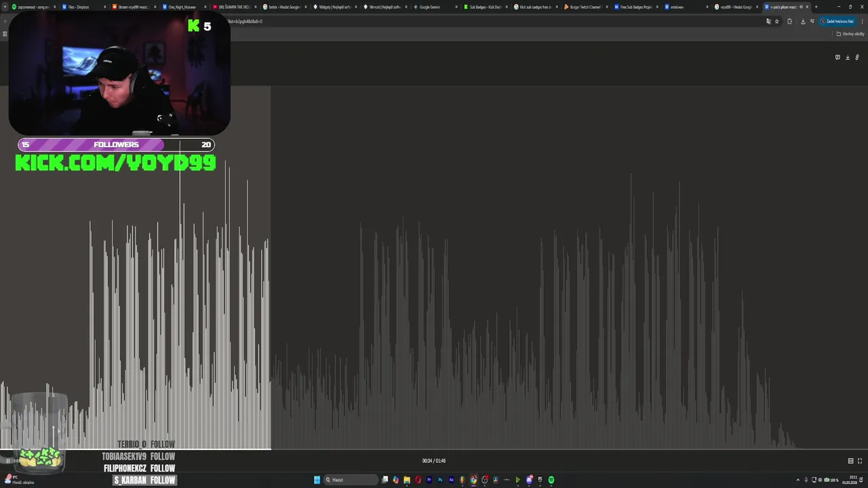The height and width of the screenshot is (488, 868).
Task: Open the system clock and date
Action: click(850, 480)
